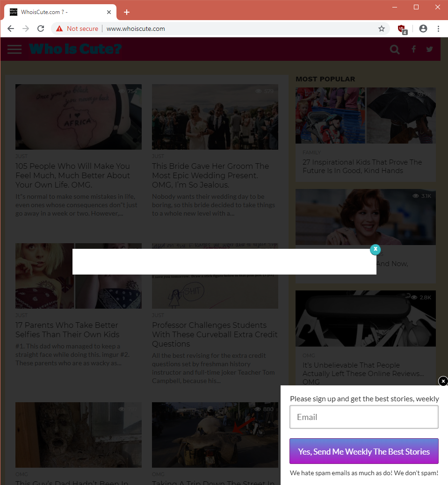This screenshot has height=485, width=448.
Task: Close the WhoisCute.com tab
Action: point(109,12)
